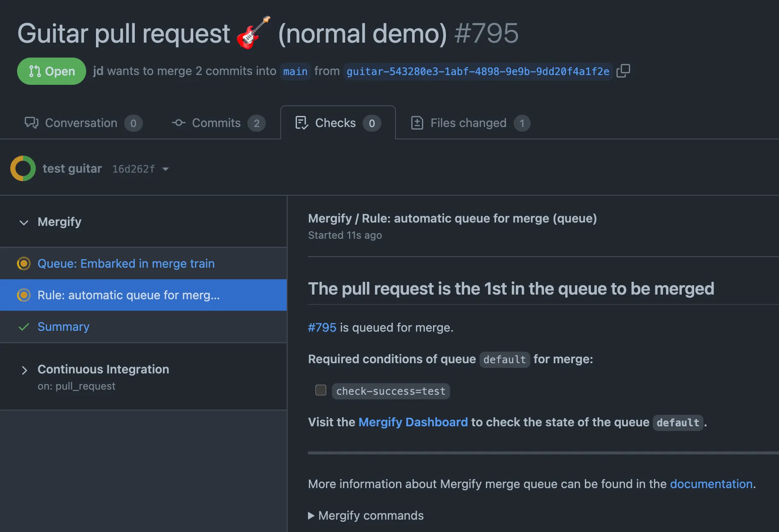Expand the Continuous Integration section

point(24,370)
